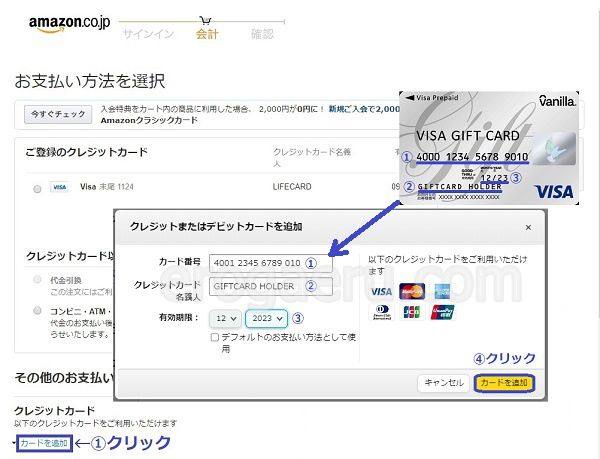The width and height of the screenshot is (600, 459).
Task: Click the 新規ご入会で2,000 link
Action: tap(364, 109)
